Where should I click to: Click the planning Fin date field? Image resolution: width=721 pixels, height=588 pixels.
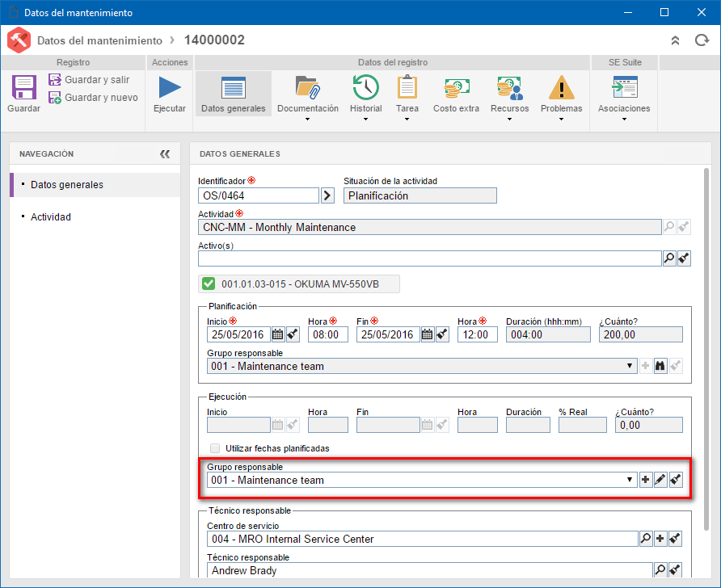click(x=388, y=334)
